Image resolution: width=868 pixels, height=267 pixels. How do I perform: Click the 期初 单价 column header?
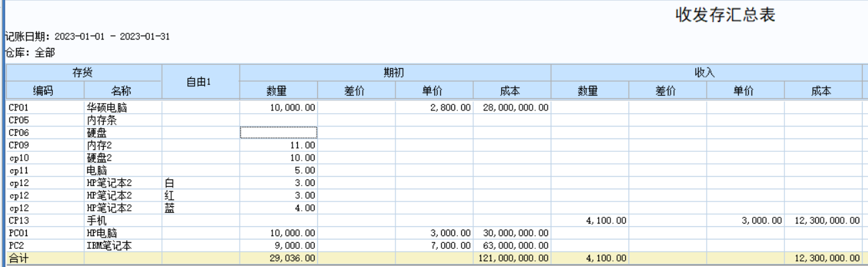tap(434, 92)
